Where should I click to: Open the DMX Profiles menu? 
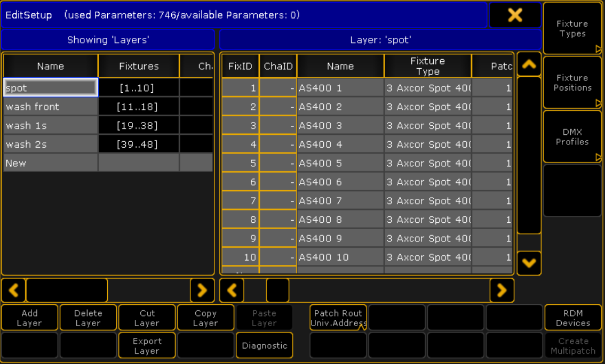pyautogui.click(x=572, y=136)
